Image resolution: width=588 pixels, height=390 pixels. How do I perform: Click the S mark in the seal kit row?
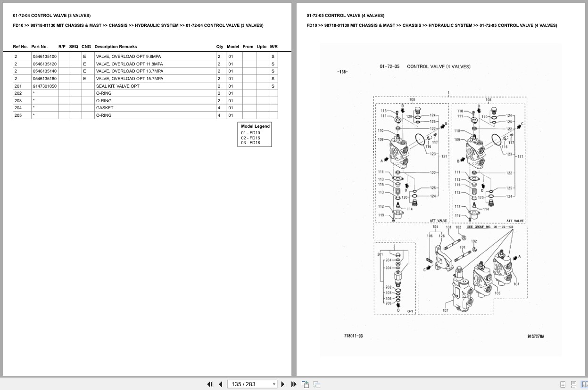273,86
